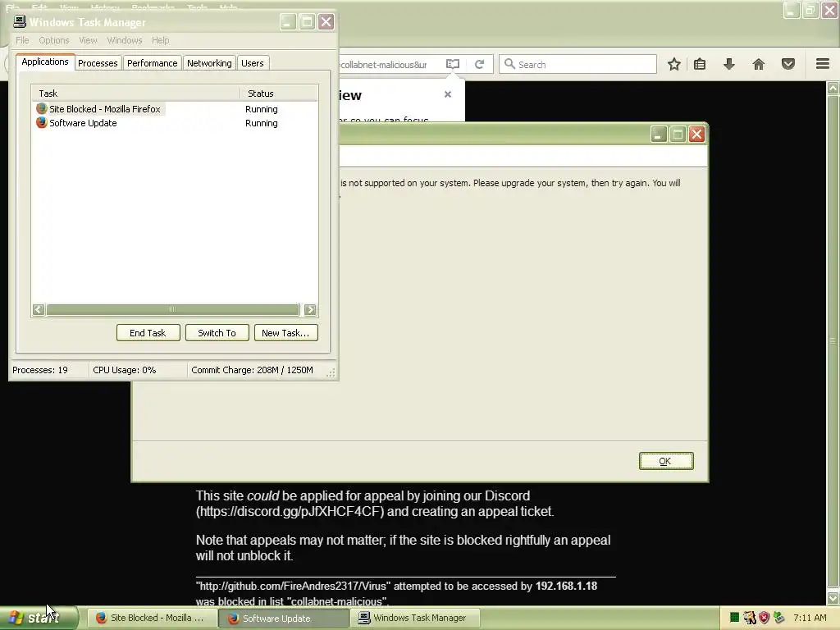Open the Task Manager View menu
The image size is (840, 630).
[x=88, y=40]
